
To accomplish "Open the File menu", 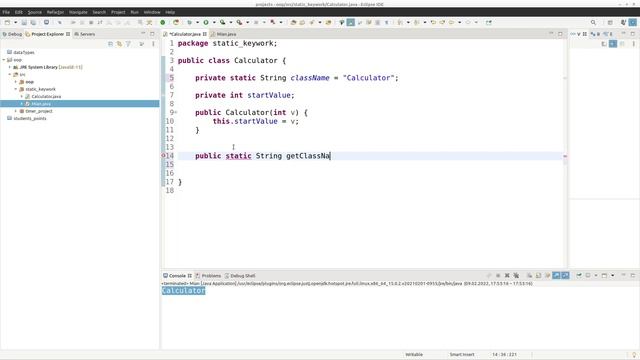I will [6, 12].
